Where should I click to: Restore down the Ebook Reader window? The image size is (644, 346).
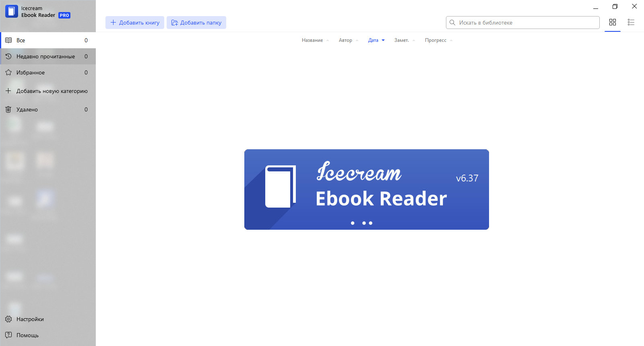615,6
